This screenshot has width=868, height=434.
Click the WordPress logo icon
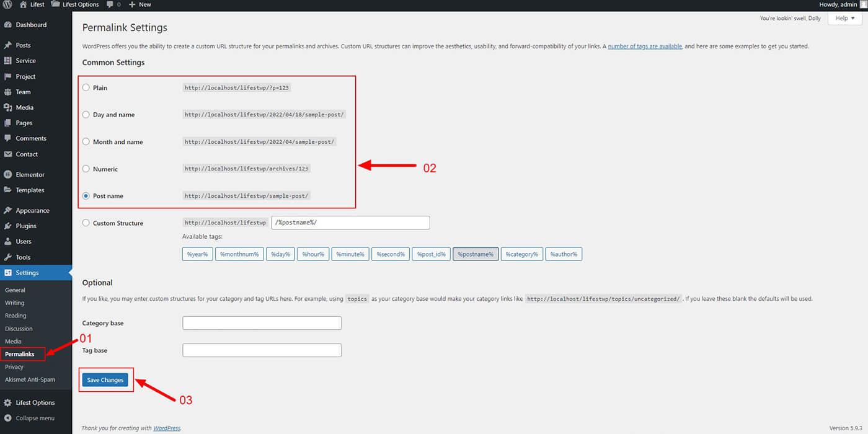pyautogui.click(x=7, y=4)
